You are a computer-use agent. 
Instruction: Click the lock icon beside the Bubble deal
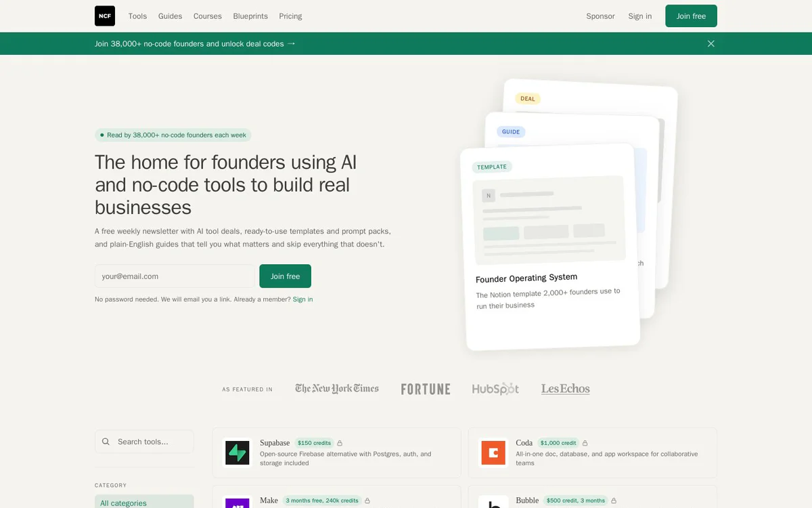click(614, 501)
